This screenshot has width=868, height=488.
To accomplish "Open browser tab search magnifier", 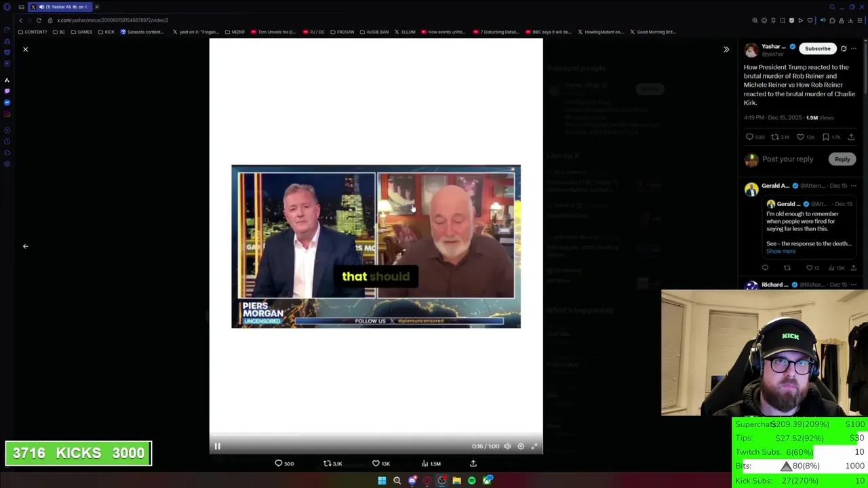I will tap(832, 7).
